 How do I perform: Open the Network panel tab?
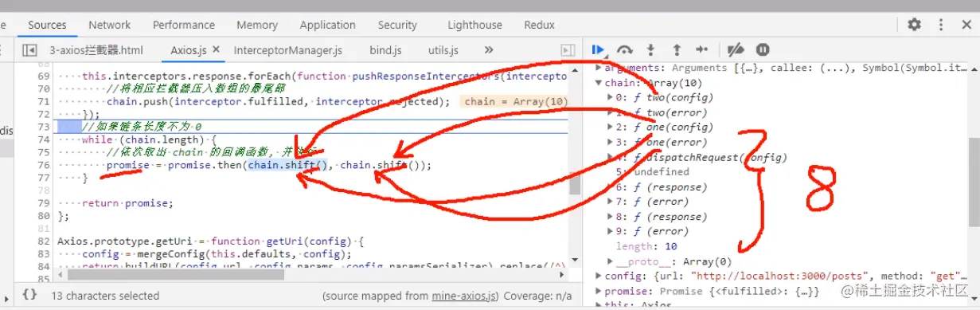tap(110, 25)
